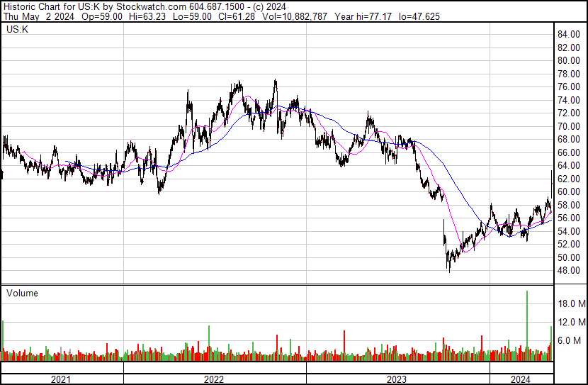Click the 2023 year label on timeline
This screenshot has height=385, width=588.
397,380
